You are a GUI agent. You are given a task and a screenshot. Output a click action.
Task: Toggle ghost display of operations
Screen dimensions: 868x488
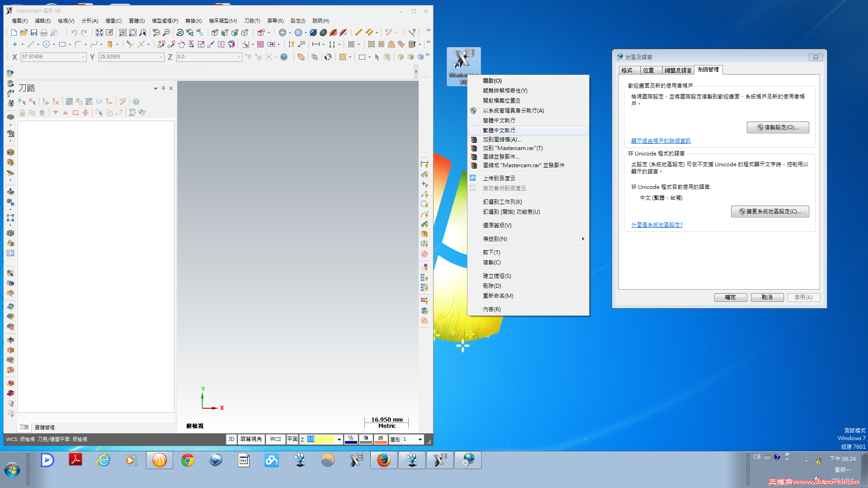coord(42,113)
